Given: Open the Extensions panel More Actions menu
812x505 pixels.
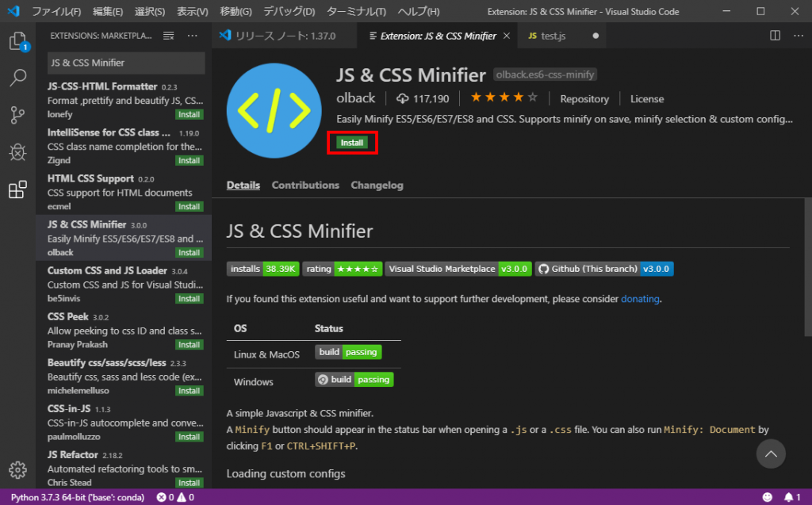Looking at the screenshot, I should click(x=192, y=35).
